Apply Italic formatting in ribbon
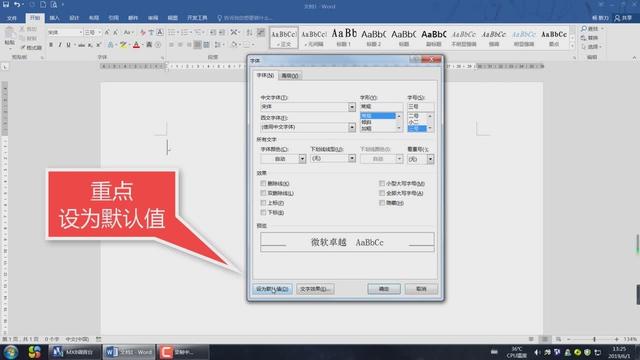The width and height of the screenshot is (640, 360). (60, 45)
